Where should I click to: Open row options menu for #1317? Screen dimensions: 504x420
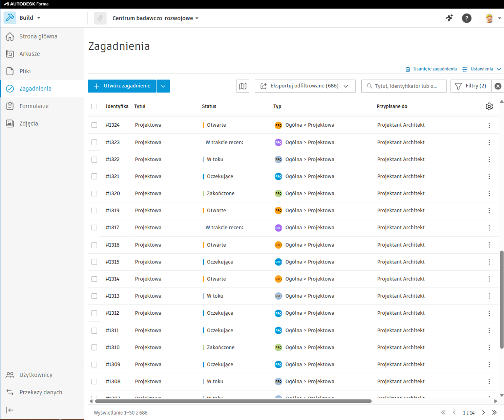[489, 228]
